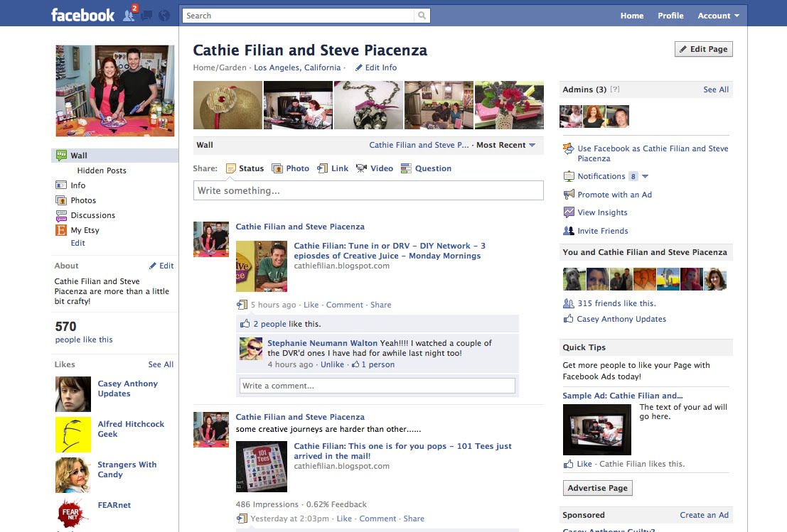Open Discussions section in sidebar
This screenshot has height=532, width=787.
coord(93,215)
